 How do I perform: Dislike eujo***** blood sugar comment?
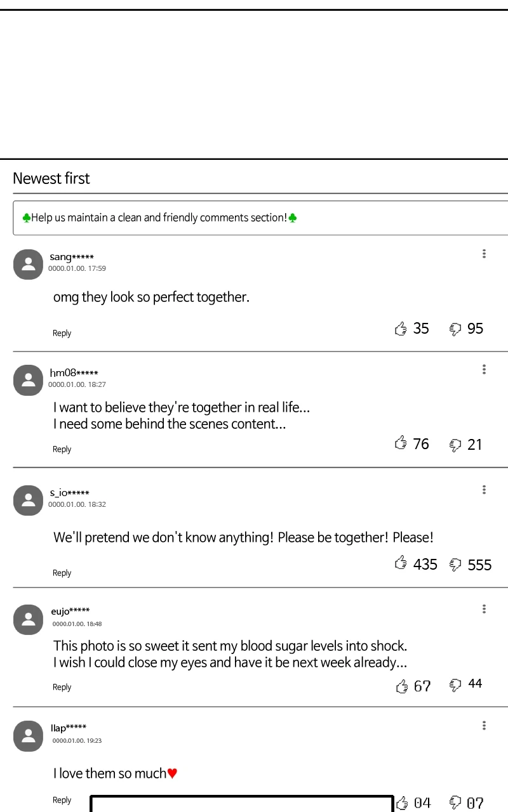pyautogui.click(x=455, y=684)
